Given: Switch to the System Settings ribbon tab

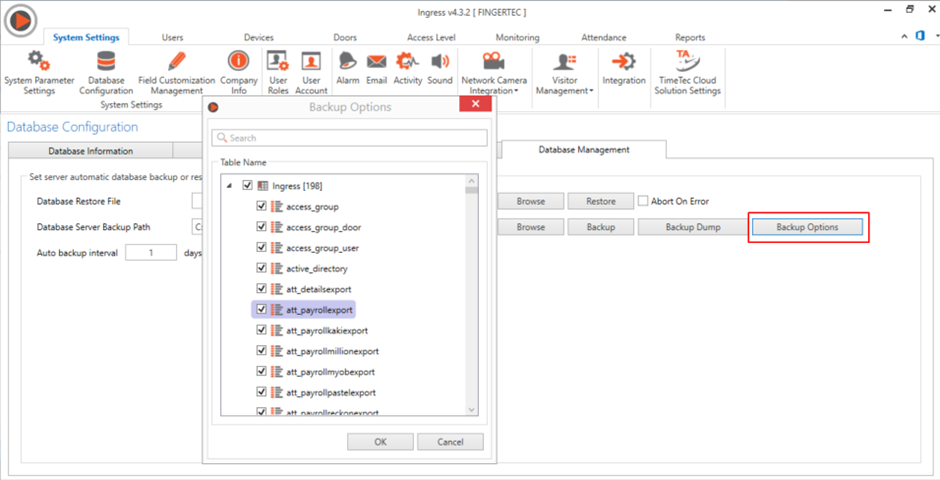Looking at the screenshot, I should (86, 37).
